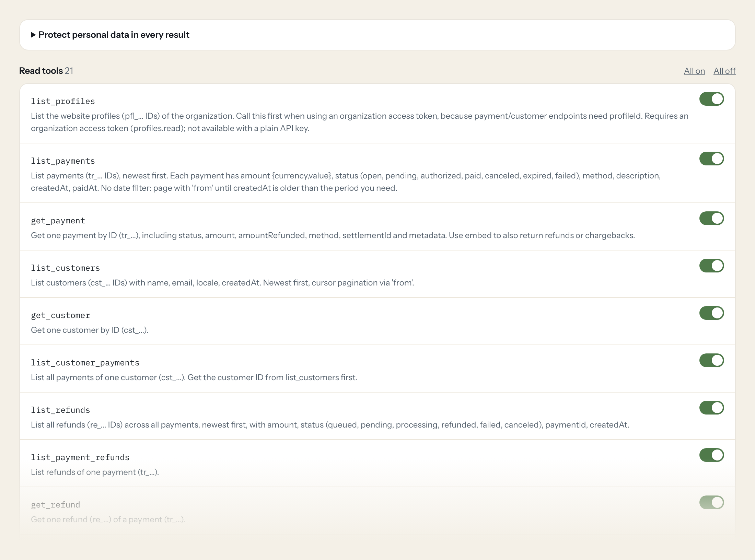Screen dimensions: 755x560
Task: Click the get_refund tool name
Action: [56, 505]
